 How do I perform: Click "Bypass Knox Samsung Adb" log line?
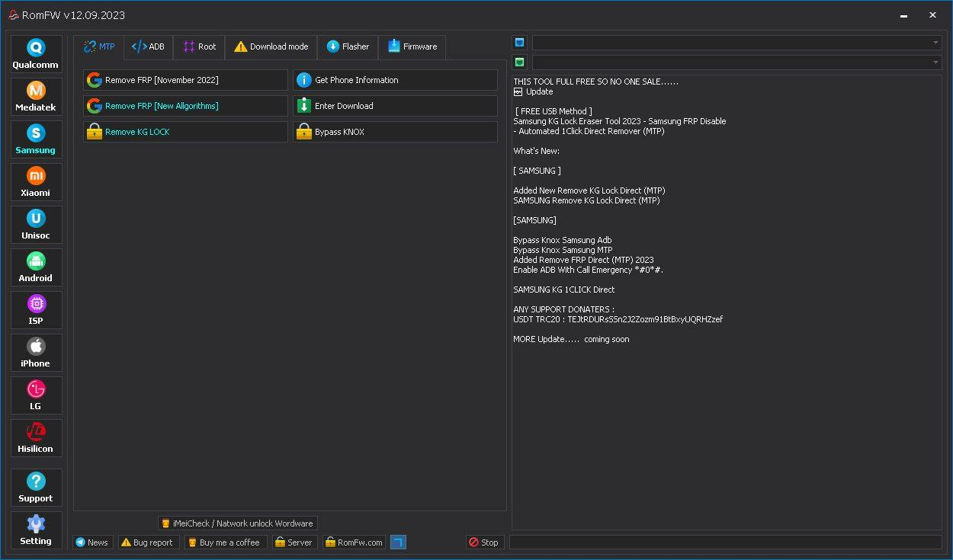click(x=563, y=240)
